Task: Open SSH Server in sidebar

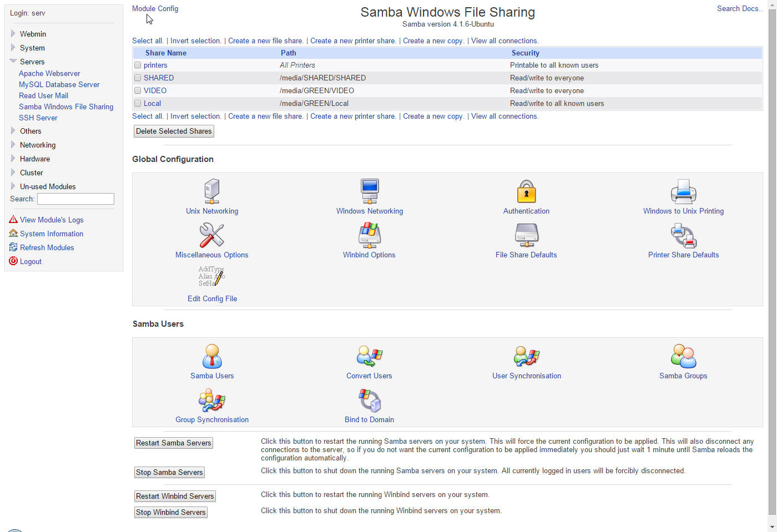Action: [38, 118]
